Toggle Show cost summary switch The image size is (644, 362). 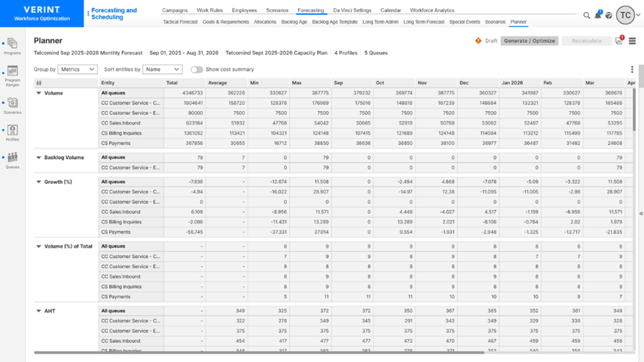click(x=197, y=69)
